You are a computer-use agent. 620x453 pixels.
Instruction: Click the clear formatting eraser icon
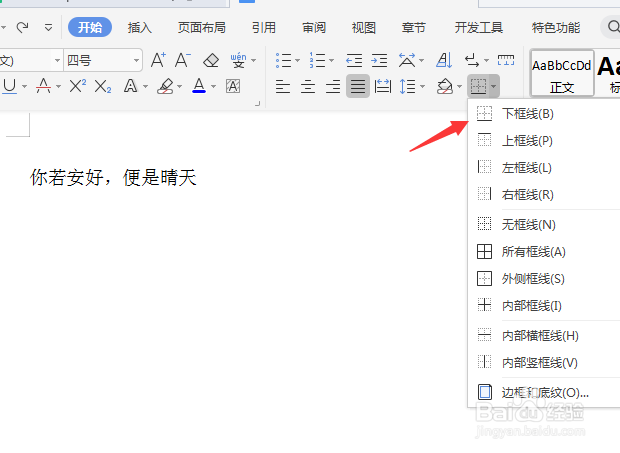[x=211, y=60]
